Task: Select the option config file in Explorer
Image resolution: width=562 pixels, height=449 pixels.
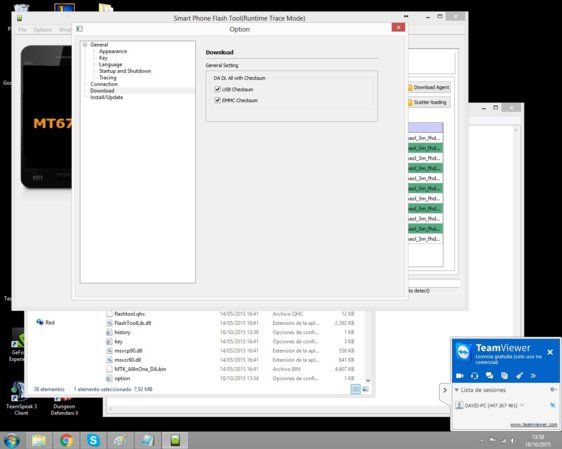Action: [x=122, y=378]
